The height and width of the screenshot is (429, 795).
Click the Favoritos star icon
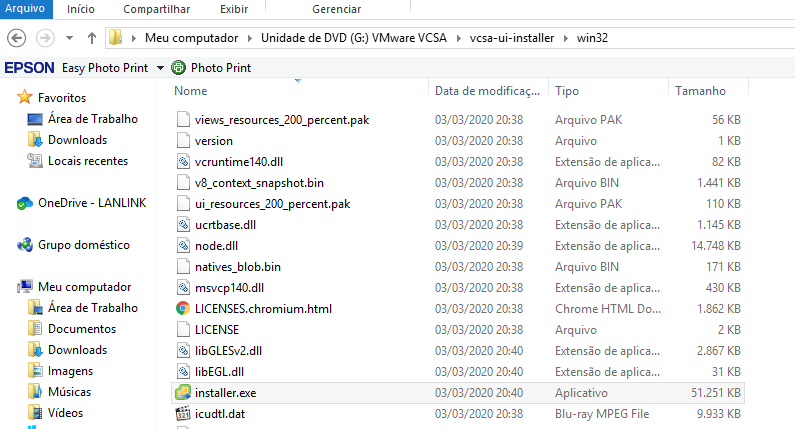tap(25, 98)
